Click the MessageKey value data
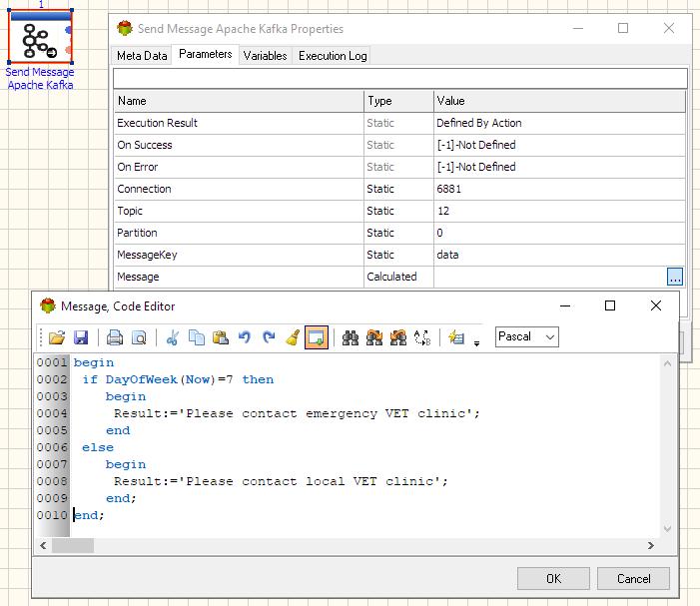The height and width of the screenshot is (606, 700). pyautogui.click(x=447, y=255)
